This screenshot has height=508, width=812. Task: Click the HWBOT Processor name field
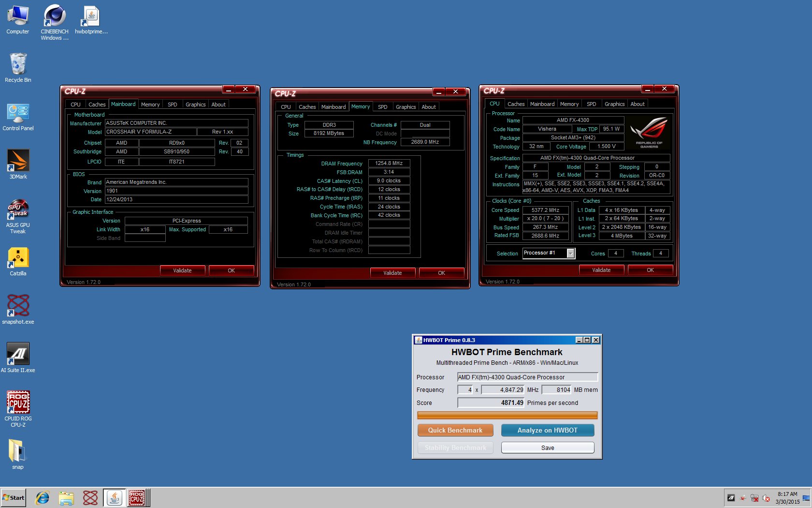(x=527, y=377)
